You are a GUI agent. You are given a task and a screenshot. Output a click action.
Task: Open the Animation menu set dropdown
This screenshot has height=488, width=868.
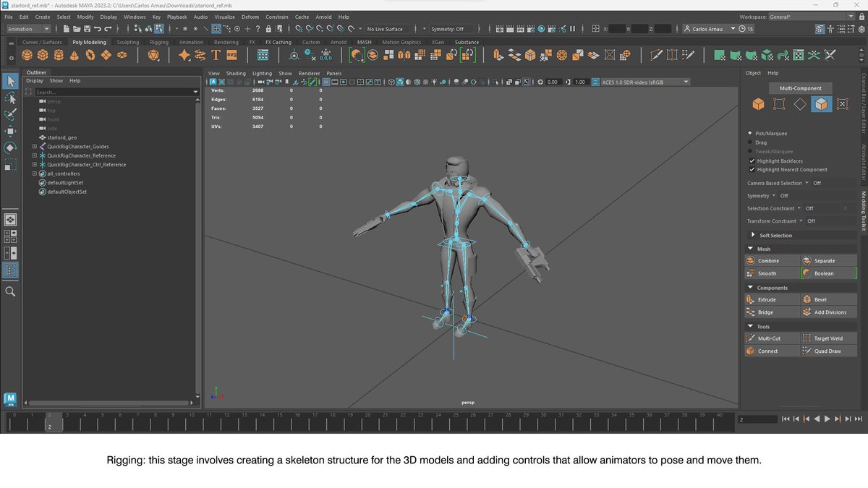pyautogui.click(x=28, y=29)
